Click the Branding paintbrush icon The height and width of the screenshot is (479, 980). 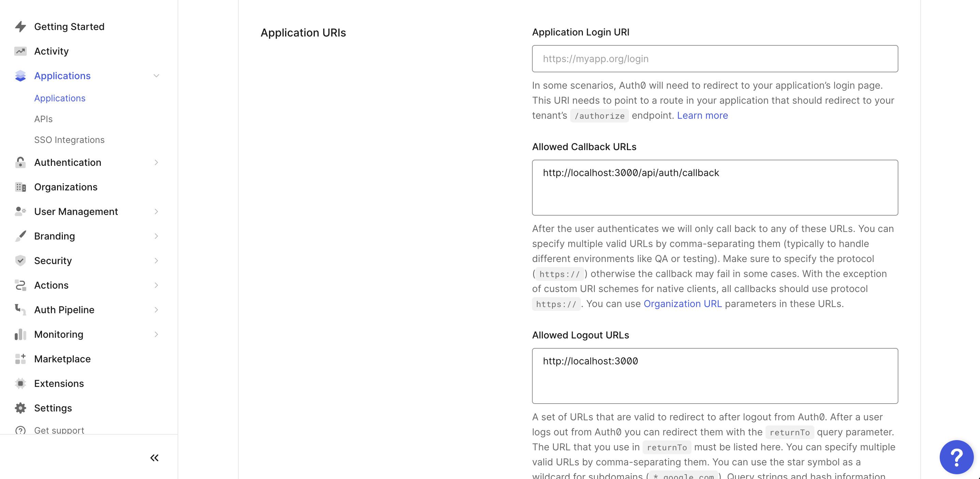coord(20,236)
